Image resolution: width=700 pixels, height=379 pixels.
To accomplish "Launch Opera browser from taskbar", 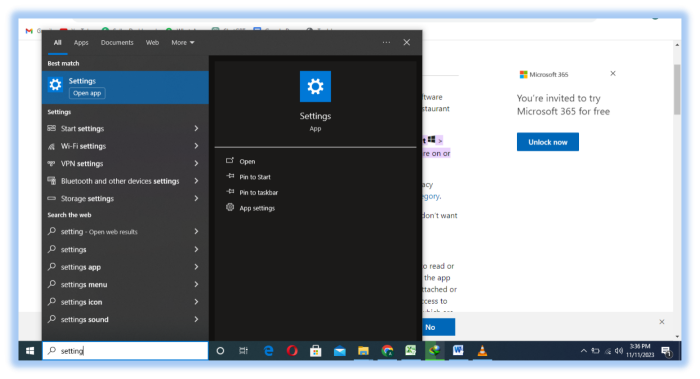I will pos(292,351).
